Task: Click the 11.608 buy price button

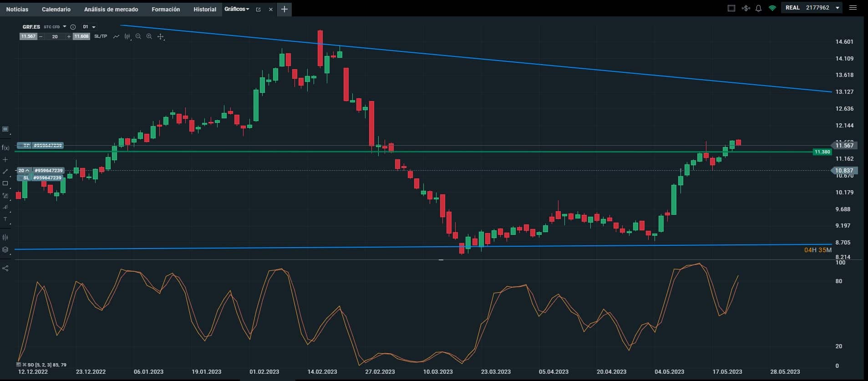Action: 81,36
